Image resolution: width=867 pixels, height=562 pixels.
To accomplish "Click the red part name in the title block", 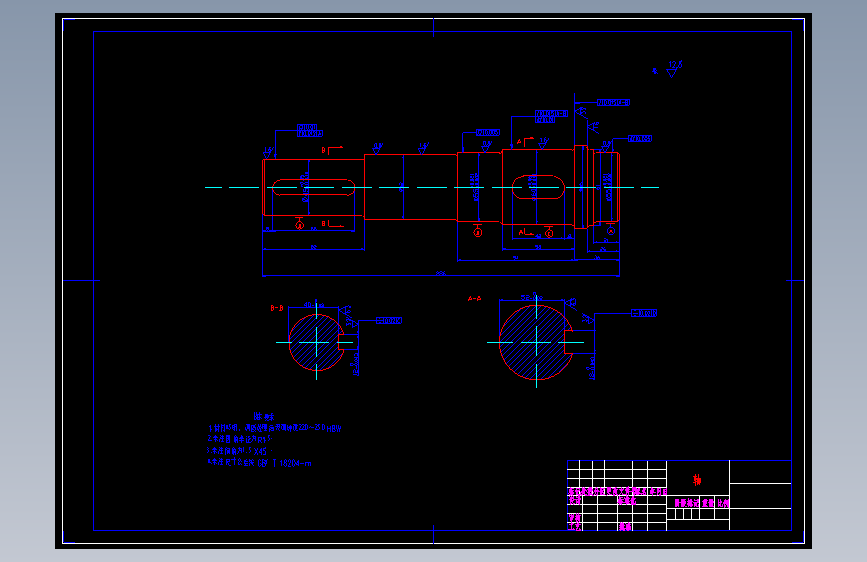I will [697, 480].
